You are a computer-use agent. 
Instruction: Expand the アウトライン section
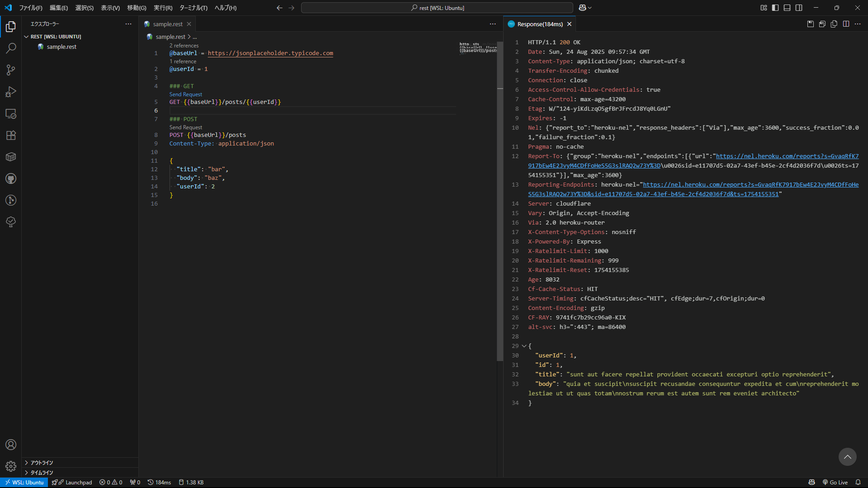coord(42,463)
